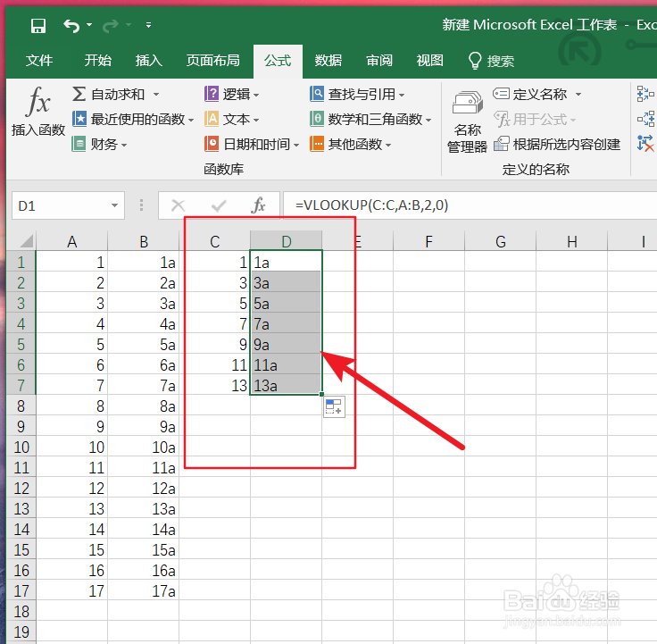Select column H header
The image size is (657, 644).
(572, 241)
